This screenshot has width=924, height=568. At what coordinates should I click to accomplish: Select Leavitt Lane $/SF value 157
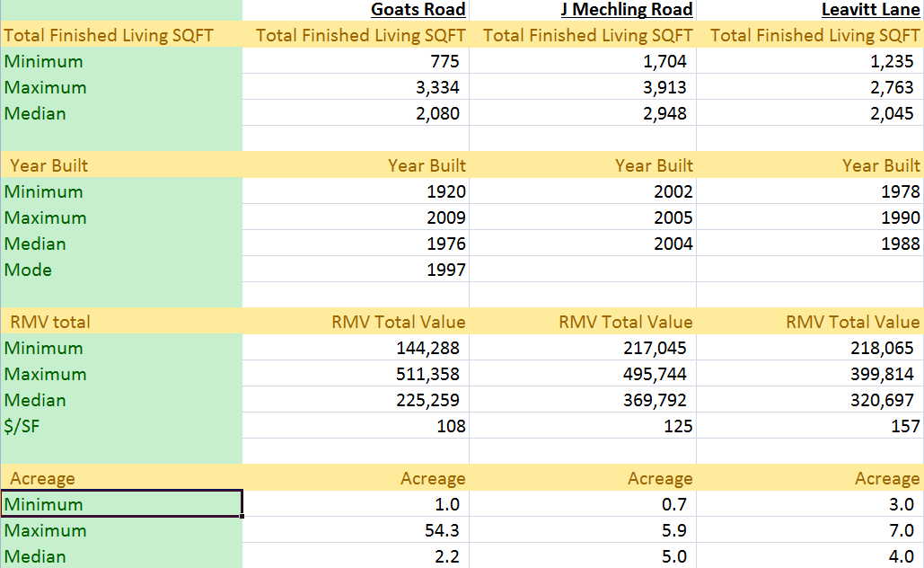(905, 427)
